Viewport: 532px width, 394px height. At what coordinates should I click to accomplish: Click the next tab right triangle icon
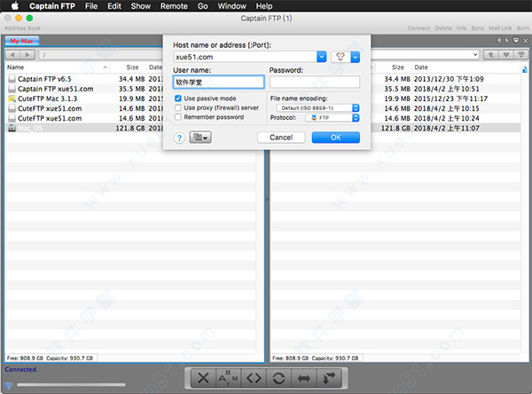pos(506,41)
